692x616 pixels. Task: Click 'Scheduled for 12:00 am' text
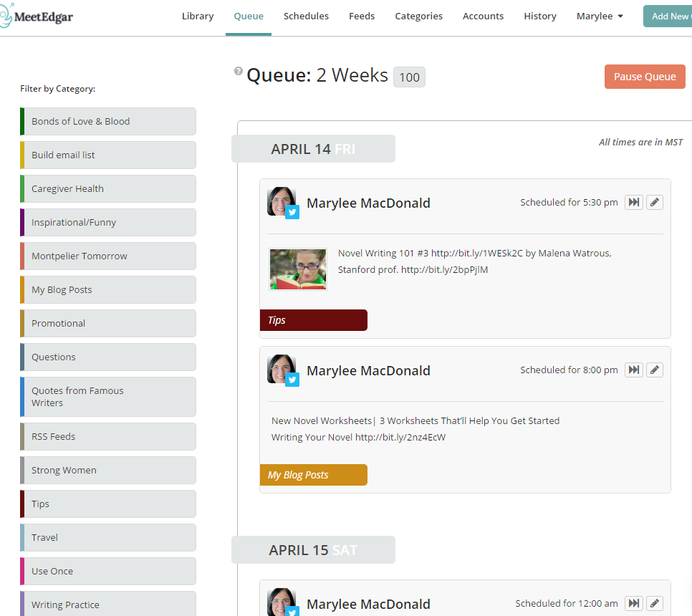coord(566,604)
